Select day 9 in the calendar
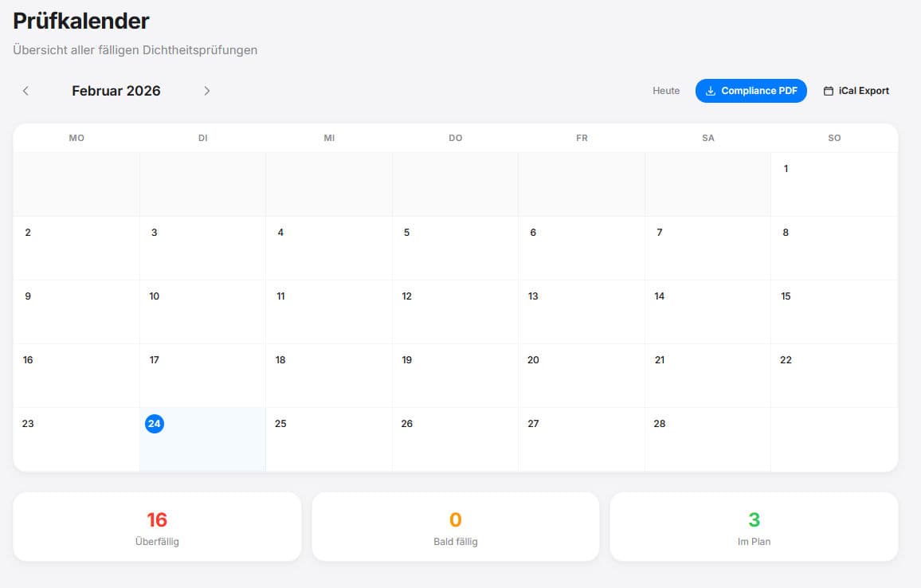 coord(76,312)
